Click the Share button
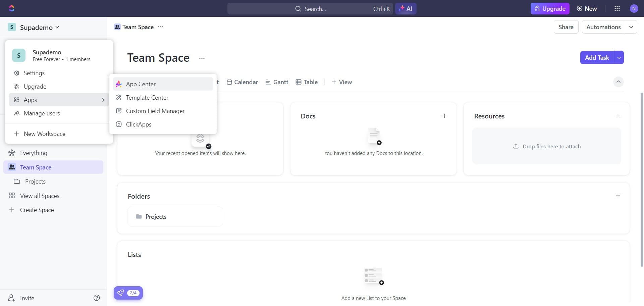 (x=566, y=27)
